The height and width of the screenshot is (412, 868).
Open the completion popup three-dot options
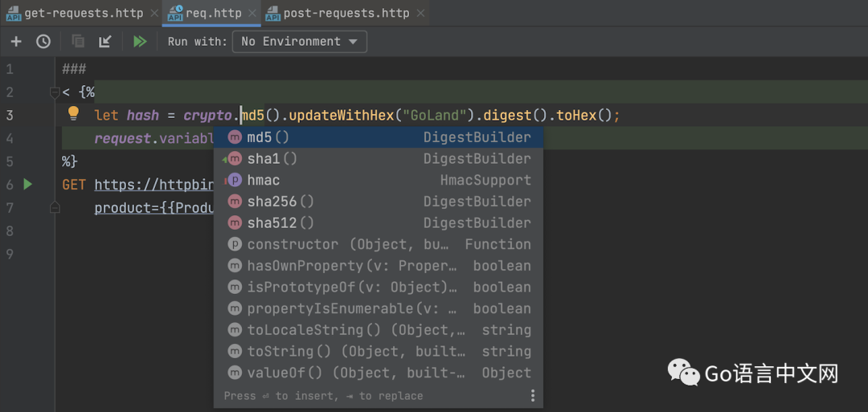click(532, 395)
